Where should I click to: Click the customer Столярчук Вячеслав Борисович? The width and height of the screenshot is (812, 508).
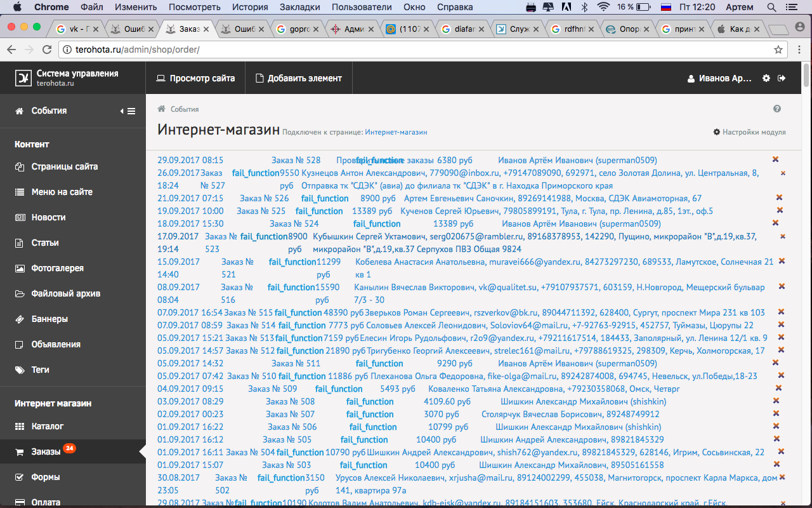[570, 414]
